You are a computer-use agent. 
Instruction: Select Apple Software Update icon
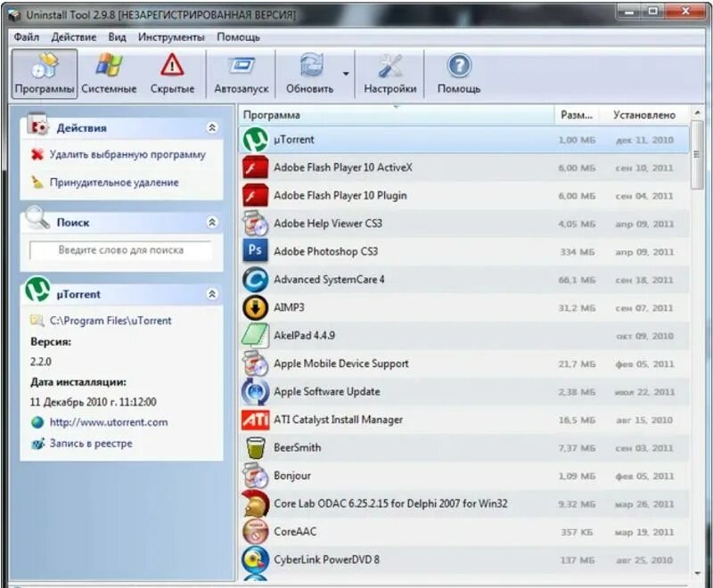click(x=255, y=392)
